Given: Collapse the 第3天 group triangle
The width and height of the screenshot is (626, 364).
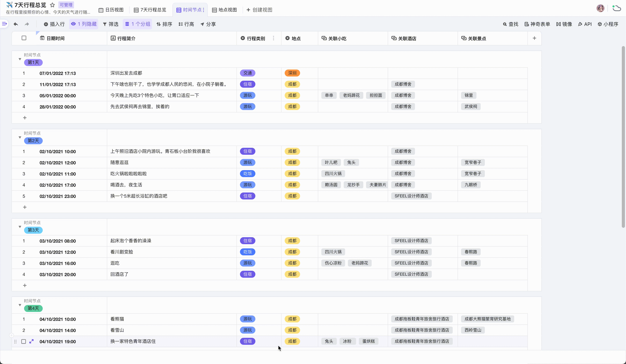Looking at the screenshot, I should point(20,227).
